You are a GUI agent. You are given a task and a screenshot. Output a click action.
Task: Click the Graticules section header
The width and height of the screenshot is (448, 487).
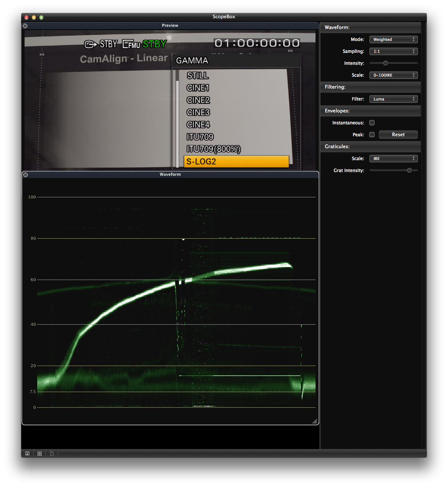[x=370, y=147]
